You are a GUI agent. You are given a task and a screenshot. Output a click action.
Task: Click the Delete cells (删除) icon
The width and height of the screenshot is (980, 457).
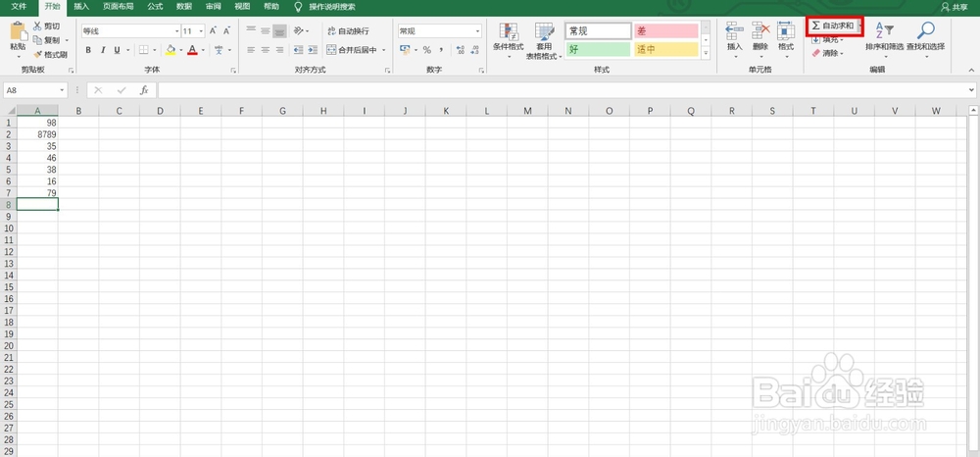point(760,32)
